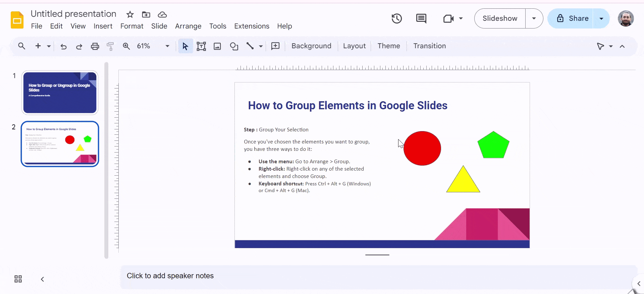The height and width of the screenshot is (294, 644).
Task: Open the Slideshow options dropdown arrow
Action: pos(534,18)
